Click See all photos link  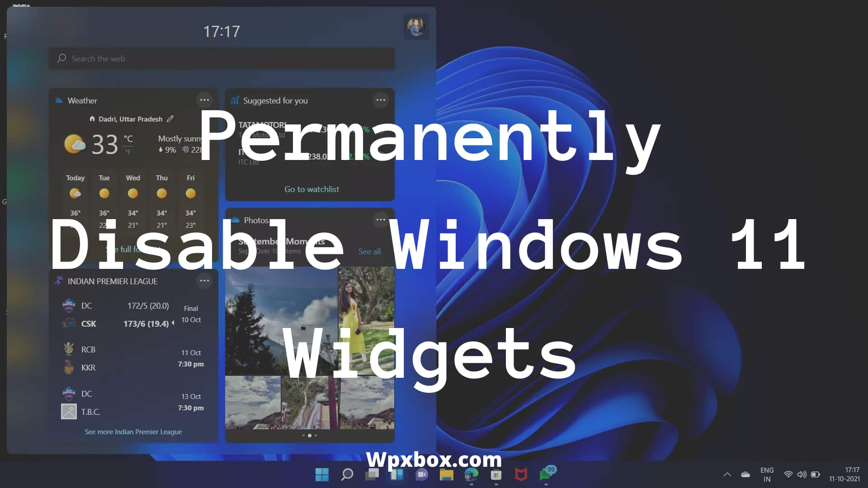370,251
